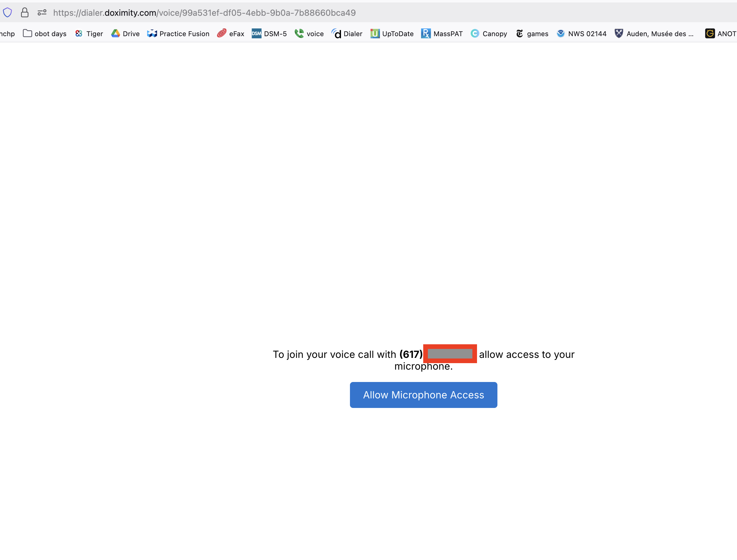Image resolution: width=737 pixels, height=560 pixels.
Task: Open the MassPAT bookmark
Action: click(442, 33)
